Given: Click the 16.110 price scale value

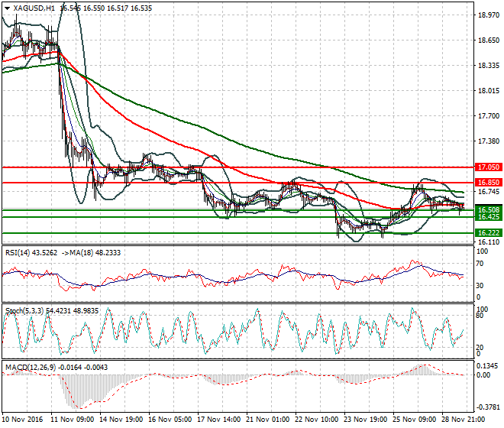Looking at the screenshot, I should click(x=489, y=242).
